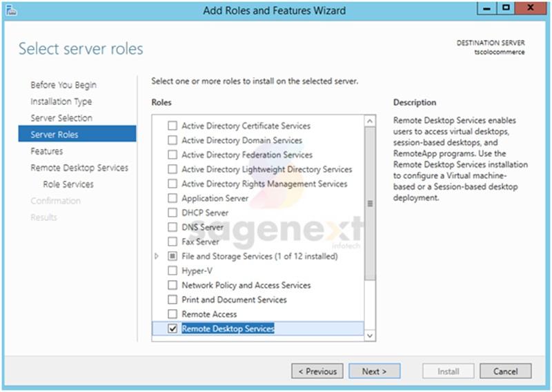Uncheck the Remote Desktop Services checkbox
Image resolution: width=552 pixels, height=392 pixels.
[x=172, y=329]
